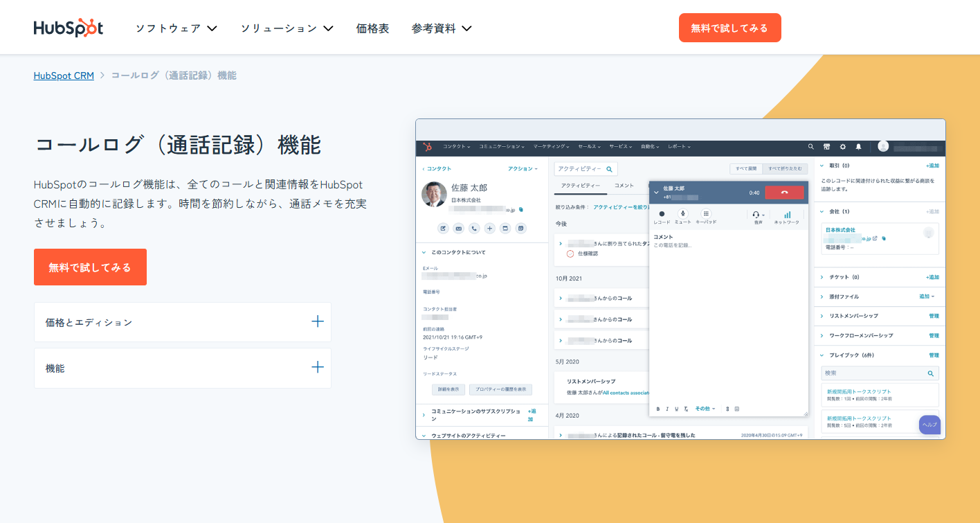
Task: Open the レポート menu in the CRM navbar
Action: pyautogui.click(x=679, y=147)
